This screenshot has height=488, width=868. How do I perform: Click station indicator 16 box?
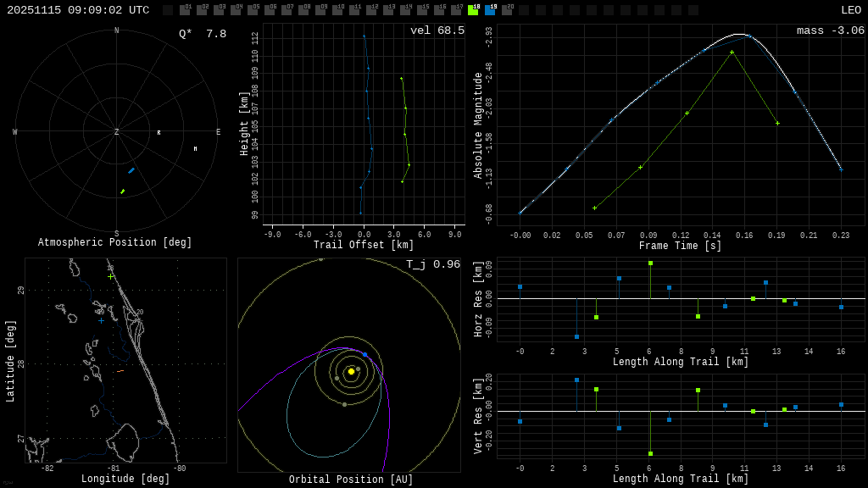pos(439,9)
